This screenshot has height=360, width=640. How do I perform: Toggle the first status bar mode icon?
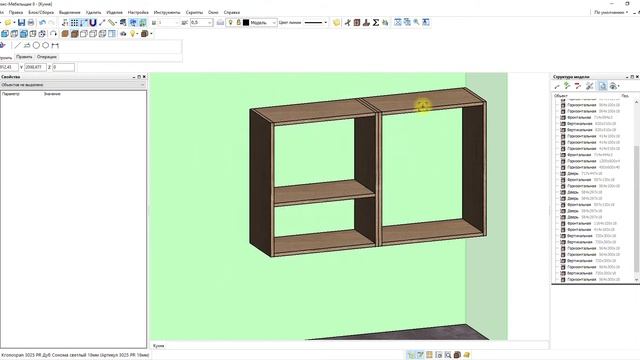point(411,355)
